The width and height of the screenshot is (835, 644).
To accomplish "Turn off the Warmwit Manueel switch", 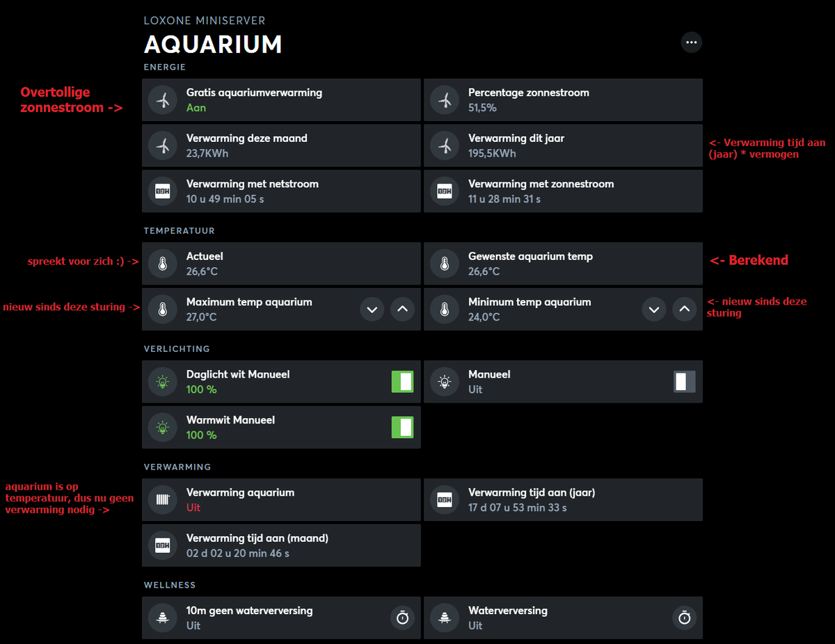I will (x=402, y=427).
